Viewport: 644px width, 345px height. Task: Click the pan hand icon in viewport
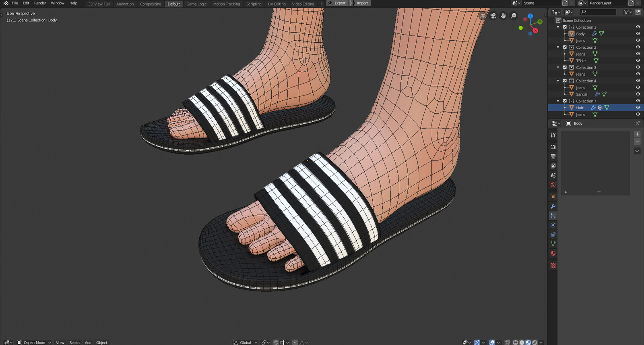click(x=504, y=16)
